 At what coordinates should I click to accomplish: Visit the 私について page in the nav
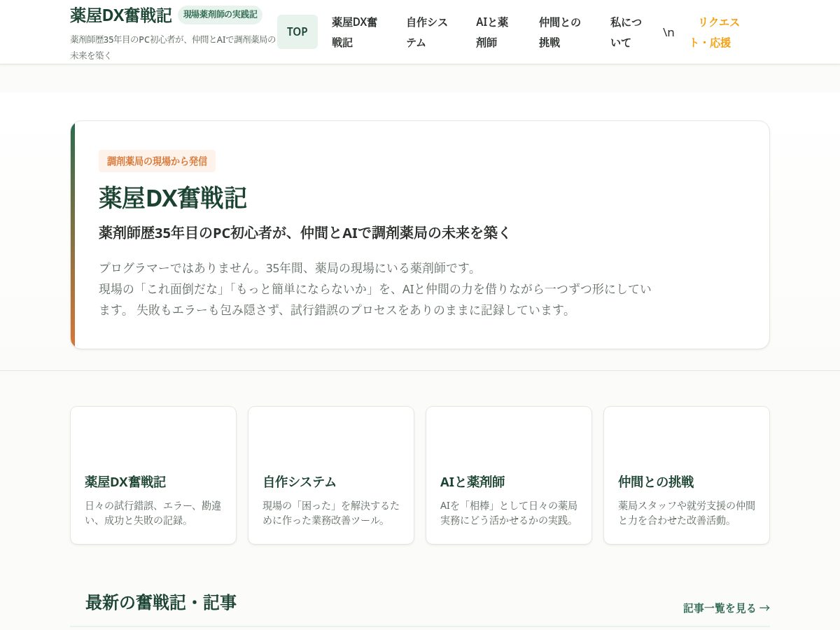(x=626, y=31)
